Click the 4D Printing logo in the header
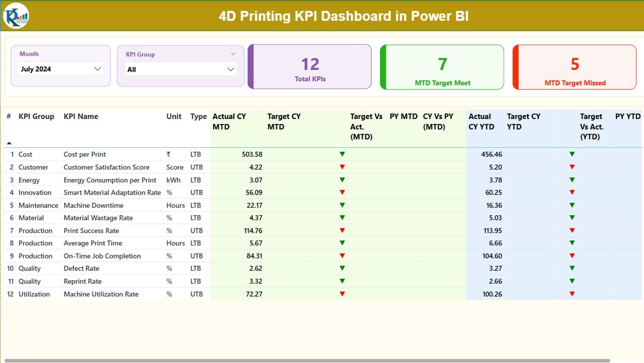The image size is (644, 363). 16,16
